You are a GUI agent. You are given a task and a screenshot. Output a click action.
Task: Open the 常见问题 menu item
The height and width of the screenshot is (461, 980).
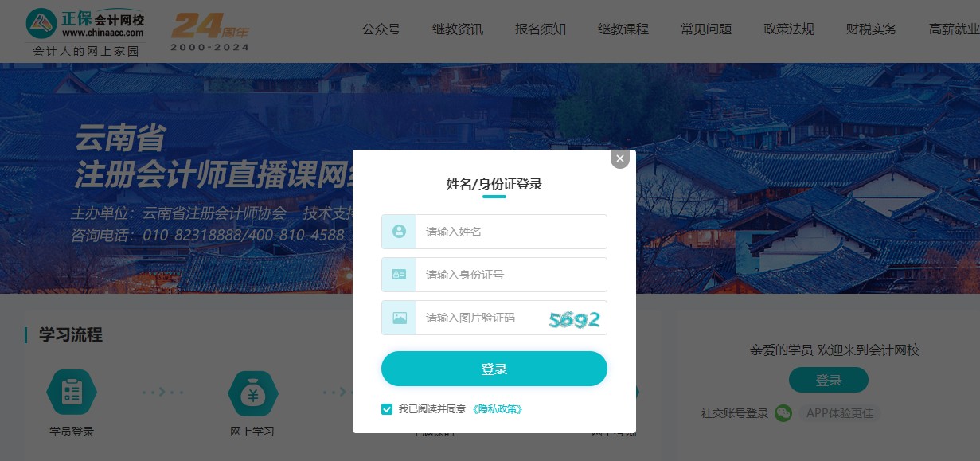pyautogui.click(x=705, y=29)
